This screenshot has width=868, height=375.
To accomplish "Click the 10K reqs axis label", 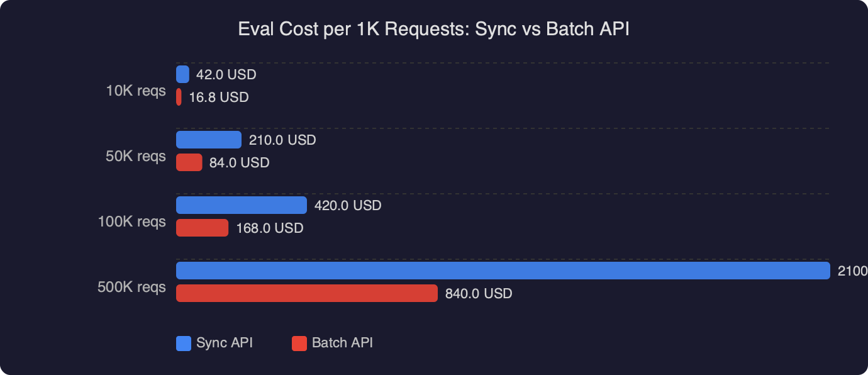I will (136, 91).
